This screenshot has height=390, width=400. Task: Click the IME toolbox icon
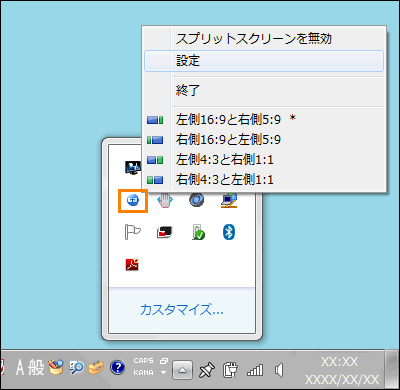click(96, 368)
